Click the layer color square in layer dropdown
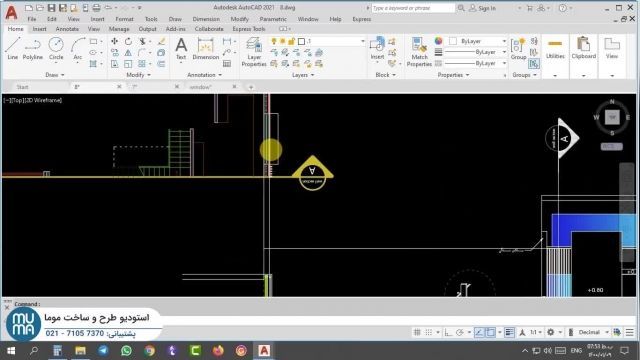Viewport: 640px width, 360px height. point(301,41)
